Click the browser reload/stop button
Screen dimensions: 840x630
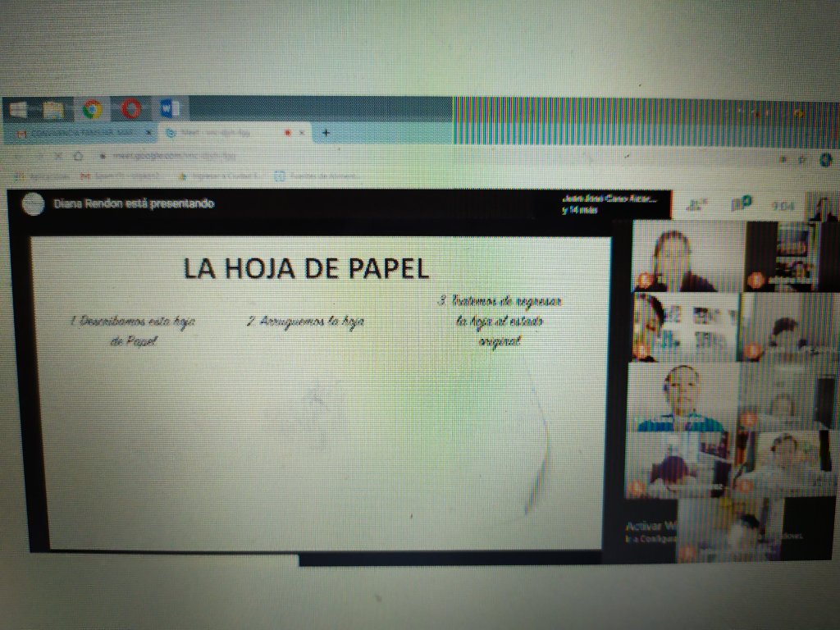pyautogui.click(x=57, y=156)
